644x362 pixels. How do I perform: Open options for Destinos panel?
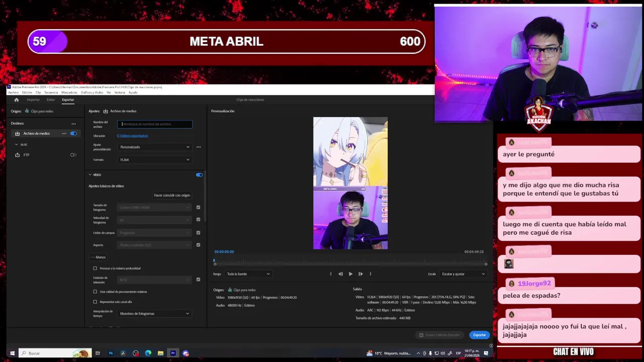click(x=73, y=124)
